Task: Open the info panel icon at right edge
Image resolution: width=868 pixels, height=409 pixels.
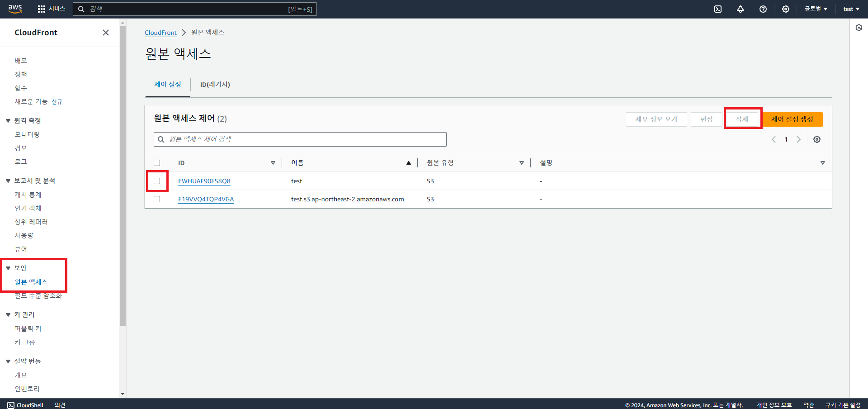Action: click(859, 28)
